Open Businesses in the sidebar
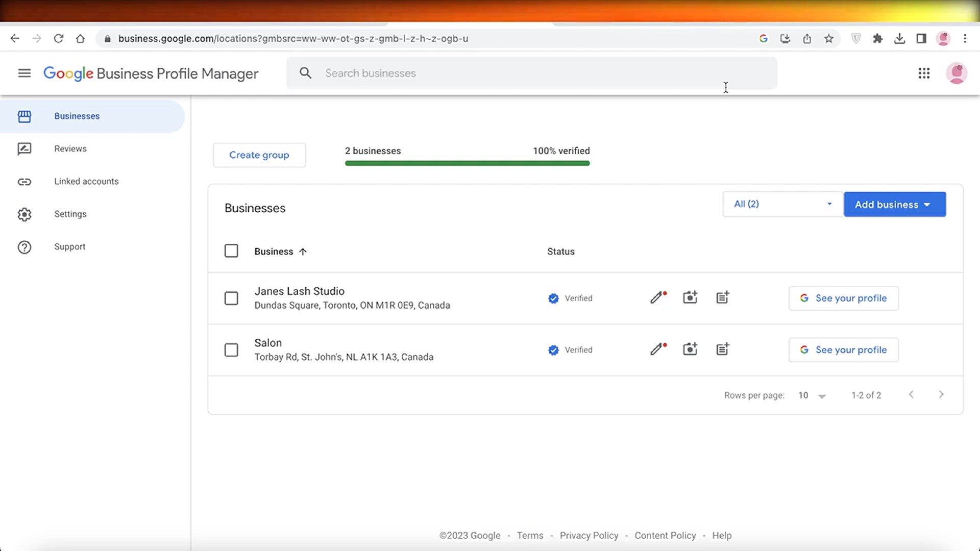The width and height of the screenshot is (980, 551). (92, 116)
